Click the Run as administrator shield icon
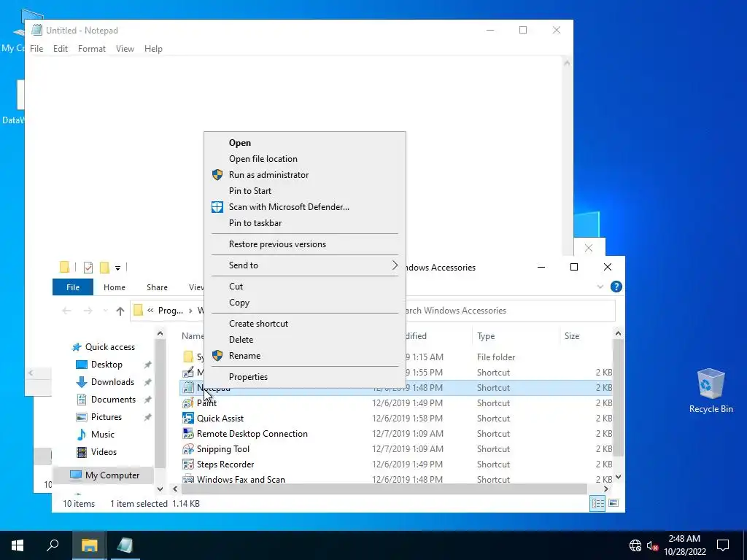The height and width of the screenshot is (560, 747). pyautogui.click(x=217, y=175)
